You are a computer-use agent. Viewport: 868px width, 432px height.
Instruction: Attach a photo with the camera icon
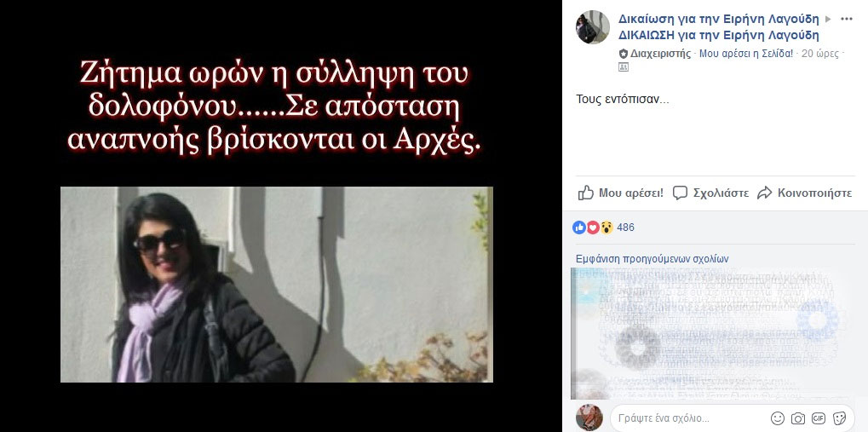[797, 418]
